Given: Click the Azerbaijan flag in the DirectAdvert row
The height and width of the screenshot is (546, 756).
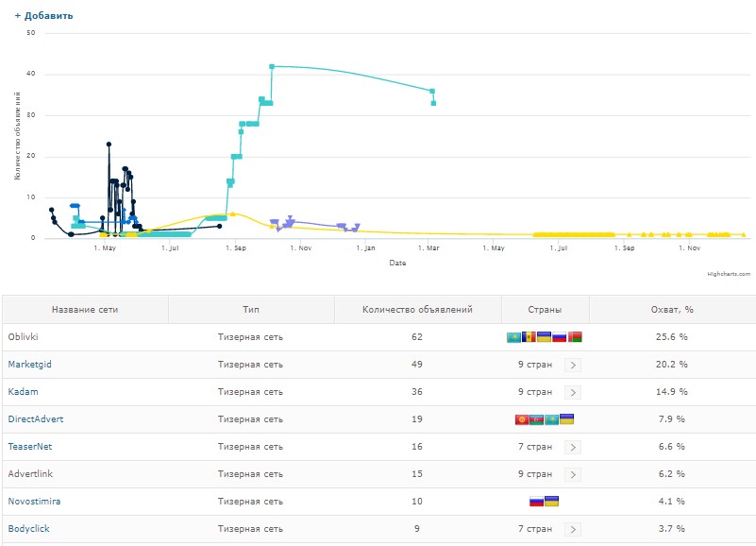Looking at the screenshot, I should click(537, 419).
